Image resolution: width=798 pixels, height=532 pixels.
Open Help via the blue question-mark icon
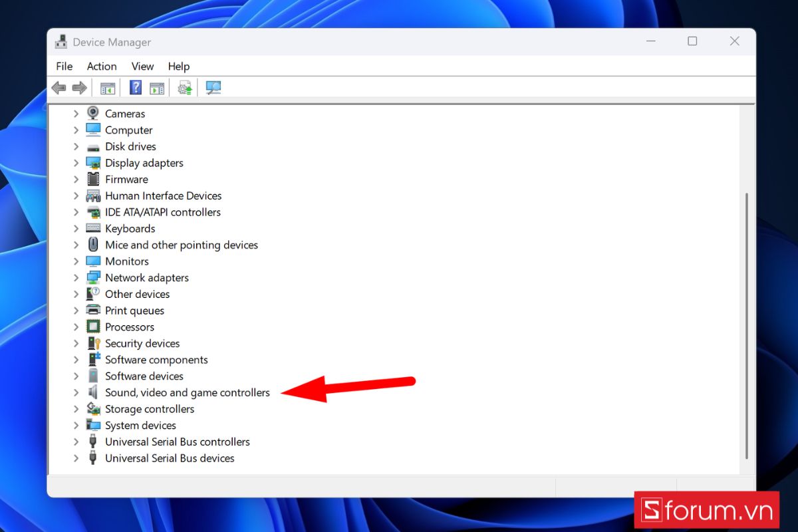pyautogui.click(x=136, y=88)
